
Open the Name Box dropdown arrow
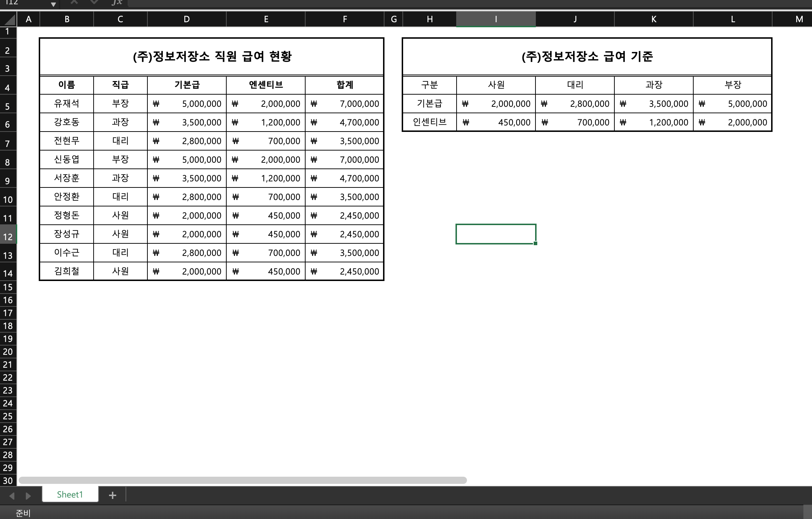pos(53,4)
